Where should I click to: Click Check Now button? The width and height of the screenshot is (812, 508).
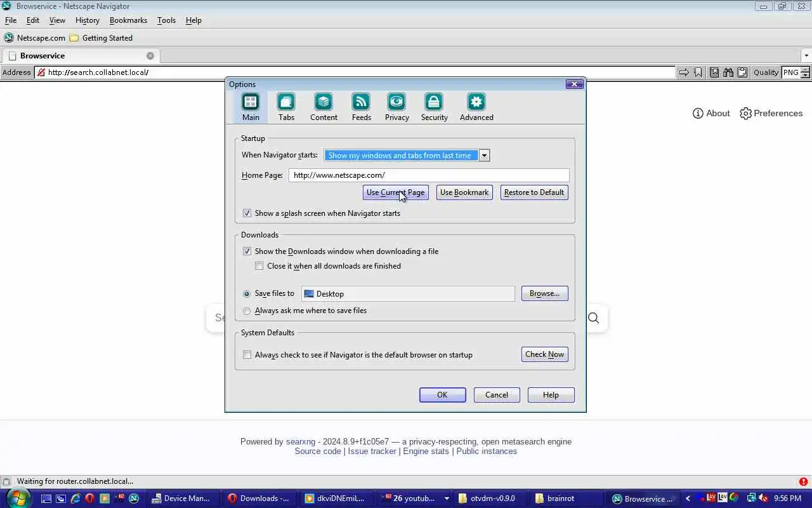[x=544, y=354]
